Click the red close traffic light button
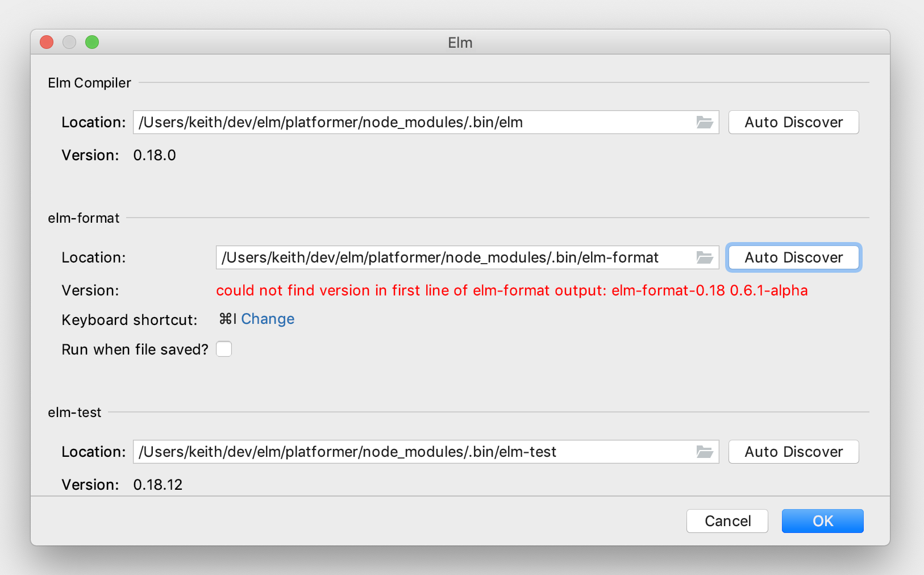Image resolution: width=924 pixels, height=575 pixels. pyautogui.click(x=46, y=42)
